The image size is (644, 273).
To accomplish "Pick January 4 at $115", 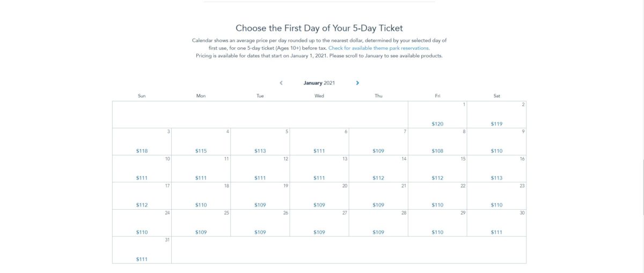I will (201, 142).
